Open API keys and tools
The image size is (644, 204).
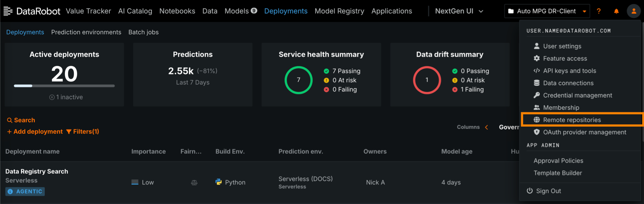[x=569, y=71]
